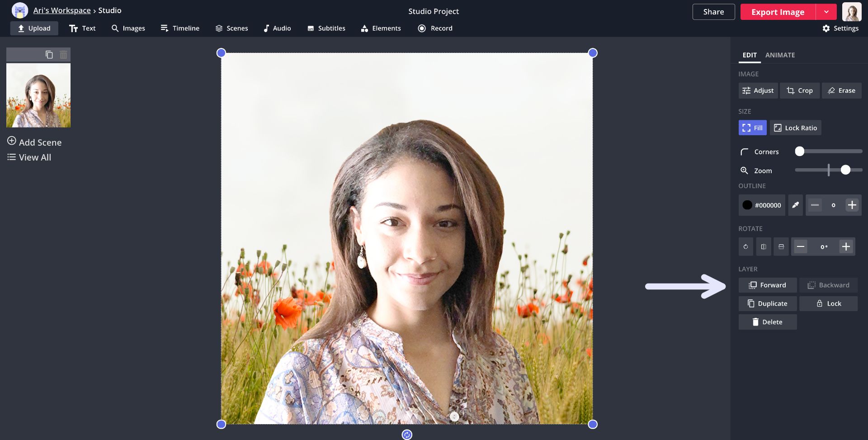Screen dimensions: 868x440
Task: Toggle Fill size mode
Action: pos(752,128)
